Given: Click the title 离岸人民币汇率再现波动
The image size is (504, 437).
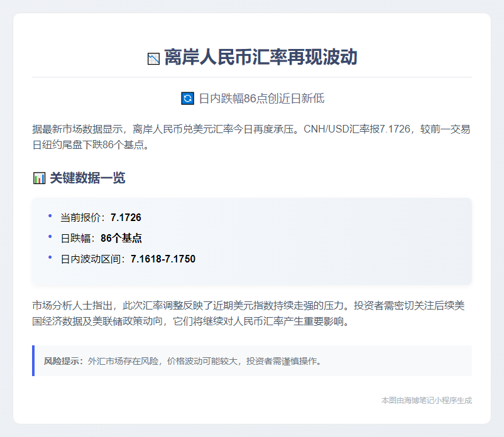Looking at the screenshot, I should tap(261, 57).
